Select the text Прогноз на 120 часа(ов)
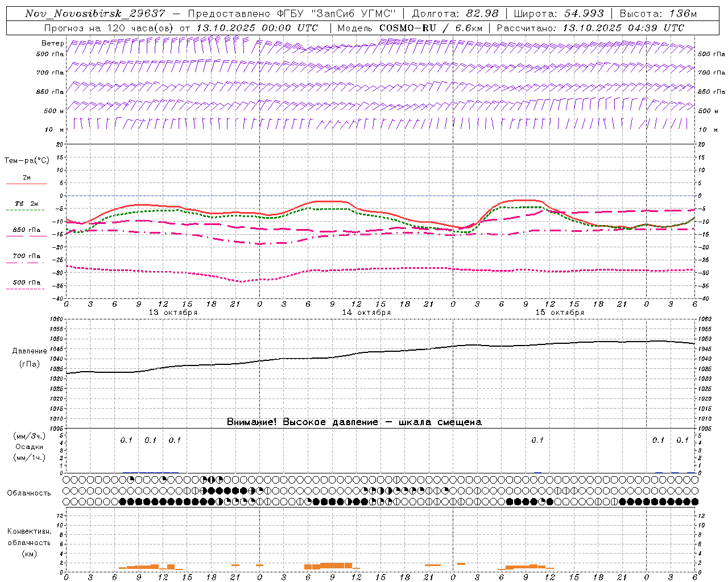 tap(110, 28)
